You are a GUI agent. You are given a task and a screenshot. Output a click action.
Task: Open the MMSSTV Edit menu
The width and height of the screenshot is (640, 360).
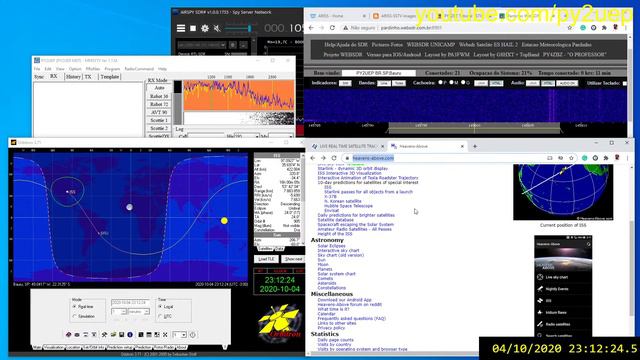tap(48, 69)
